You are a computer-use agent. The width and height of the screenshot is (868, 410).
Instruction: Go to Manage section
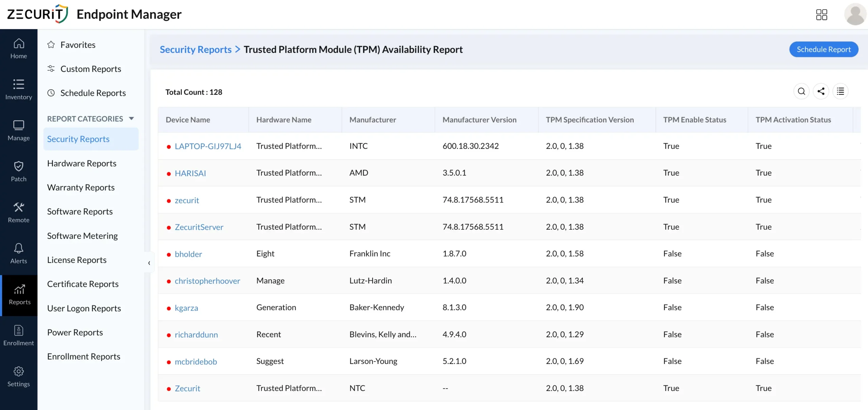(19, 131)
